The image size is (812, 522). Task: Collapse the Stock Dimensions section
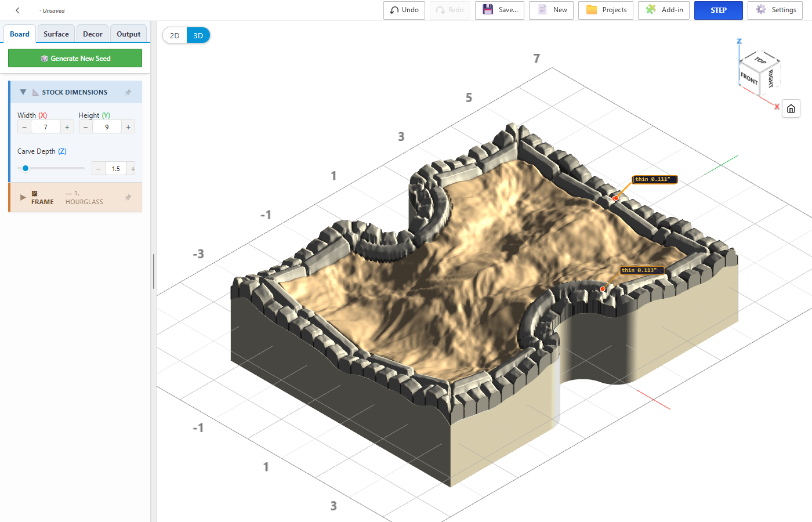[x=23, y=92]
